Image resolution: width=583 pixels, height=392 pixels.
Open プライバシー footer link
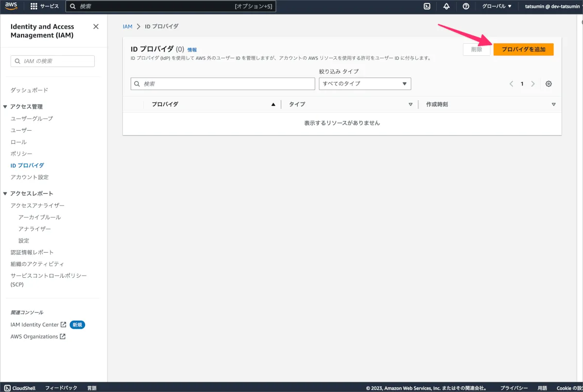pos(514,388)
